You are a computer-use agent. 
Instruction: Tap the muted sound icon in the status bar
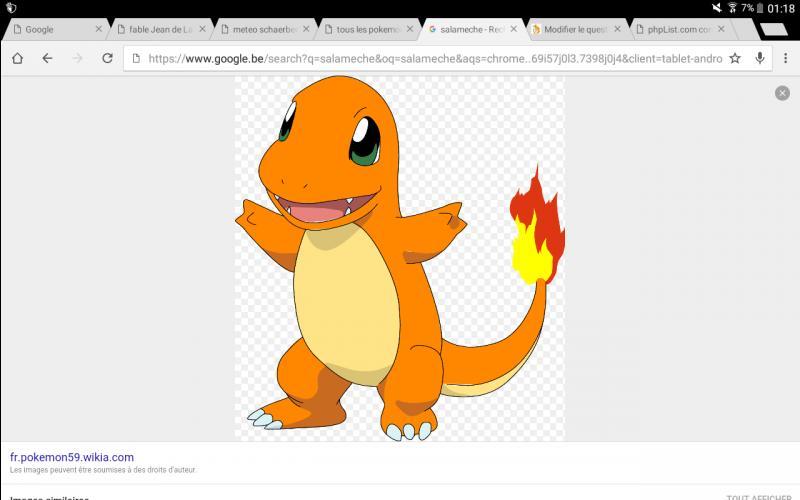(x=717, y=8)
